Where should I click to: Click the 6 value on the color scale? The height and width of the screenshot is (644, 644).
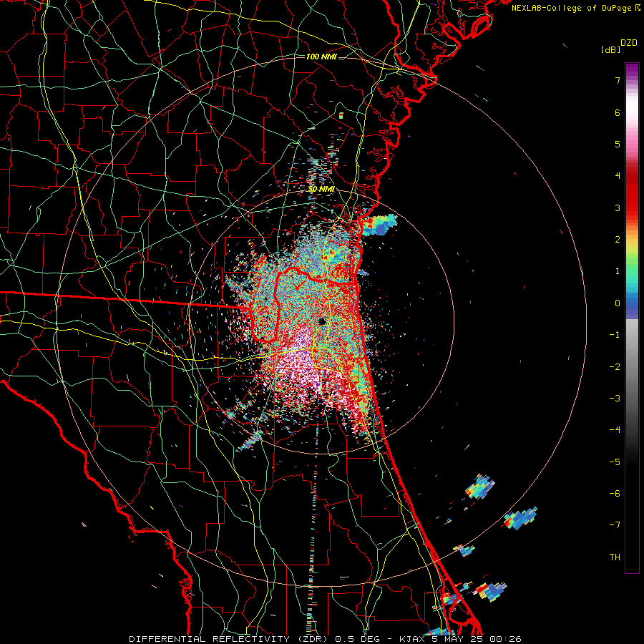coord(618,112)
